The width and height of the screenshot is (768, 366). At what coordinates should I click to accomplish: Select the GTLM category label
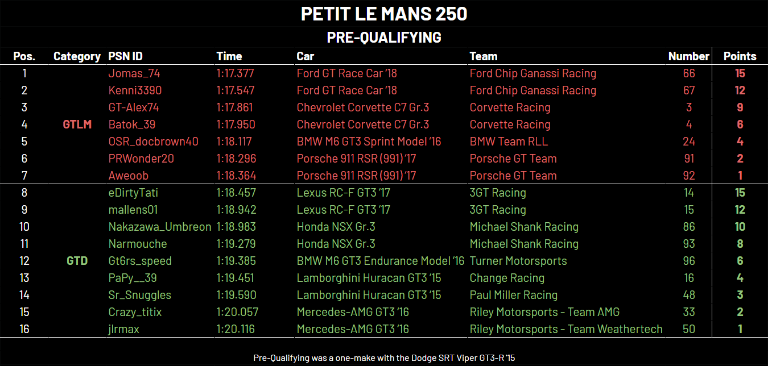(77, 124)
